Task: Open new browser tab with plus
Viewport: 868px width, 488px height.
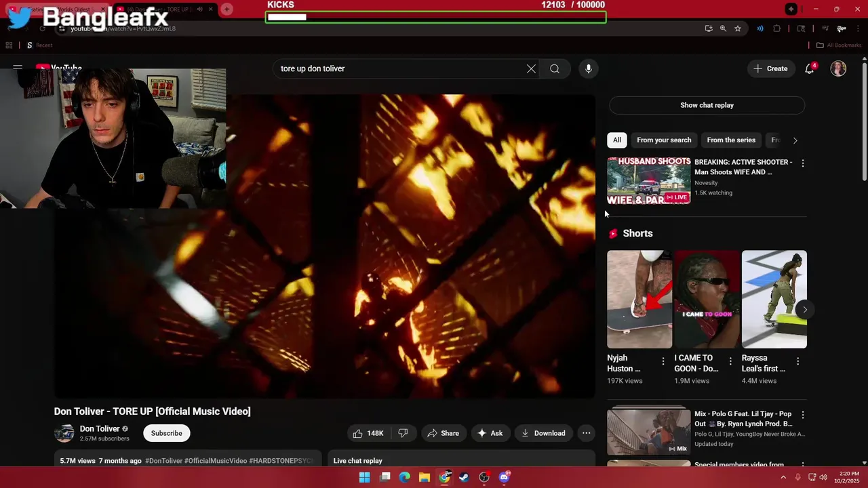Action: [227, 9]
